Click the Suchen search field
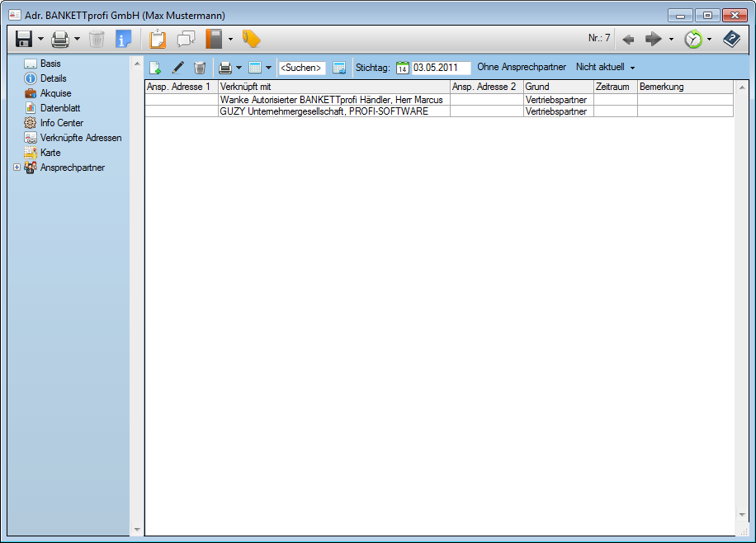Screen dimensions: 756x543 tap(301, 68)
